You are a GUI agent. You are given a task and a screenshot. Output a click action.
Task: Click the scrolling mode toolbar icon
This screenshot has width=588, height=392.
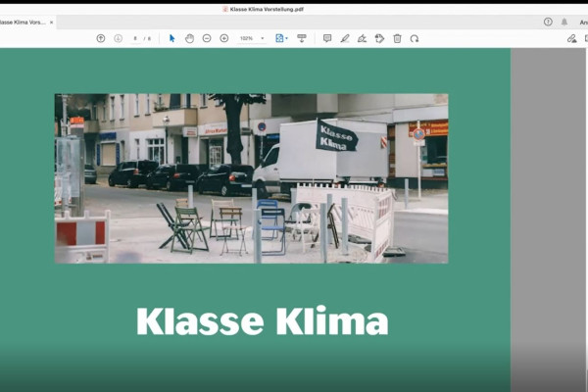pos(302,38)
